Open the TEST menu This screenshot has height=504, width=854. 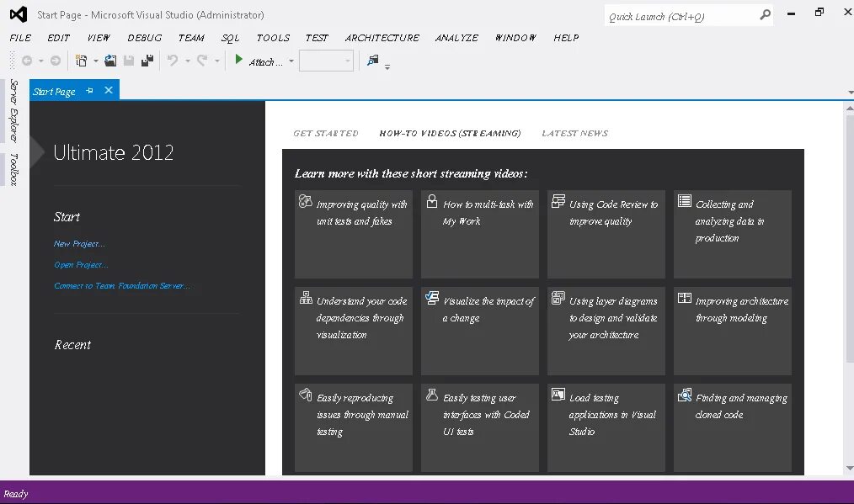pyautogui.click(x=317, y=38)
